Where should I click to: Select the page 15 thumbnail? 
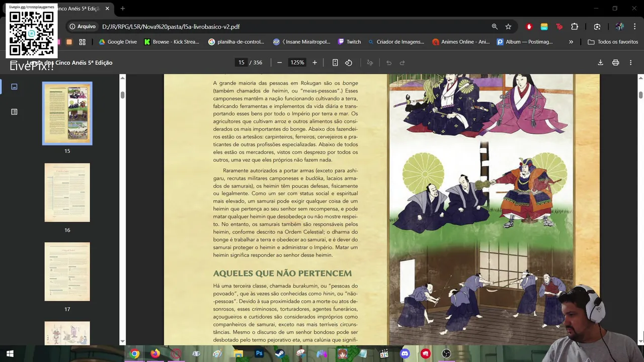[67, 113]
